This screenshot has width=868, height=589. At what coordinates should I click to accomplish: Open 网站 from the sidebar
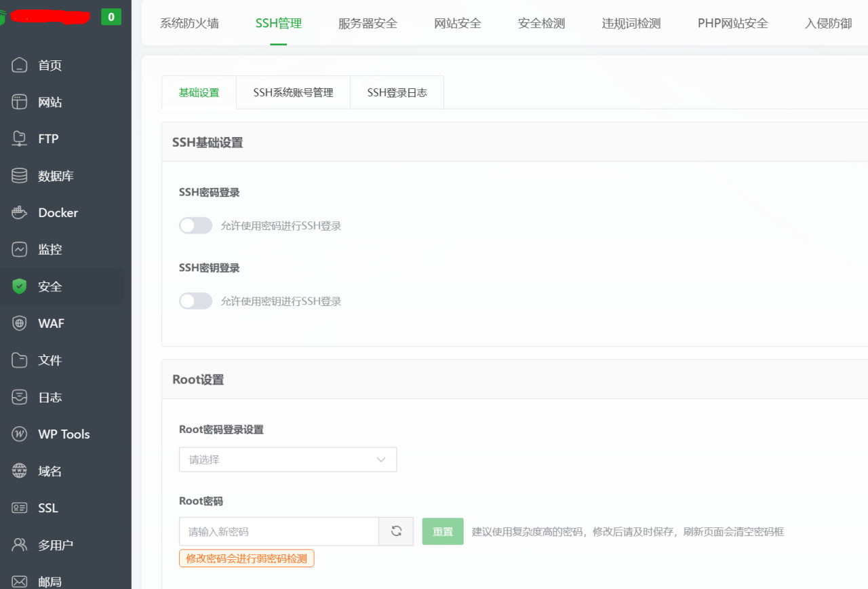click(50, 102)
